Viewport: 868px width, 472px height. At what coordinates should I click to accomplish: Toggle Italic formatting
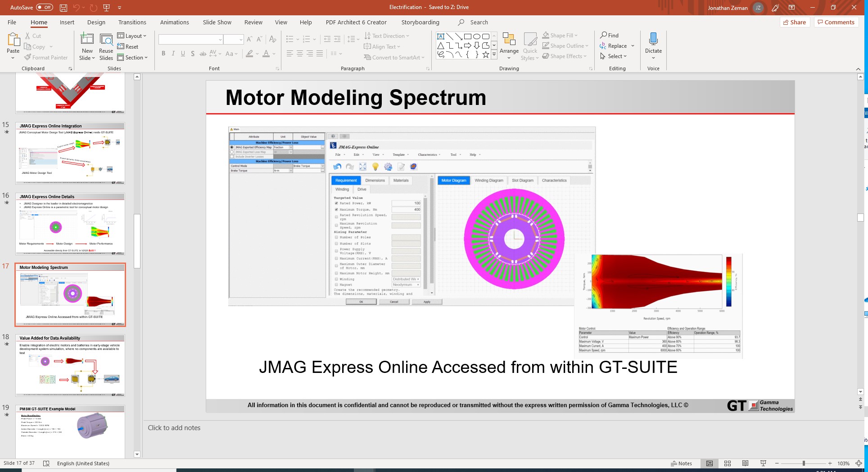(x=173, y=54)
